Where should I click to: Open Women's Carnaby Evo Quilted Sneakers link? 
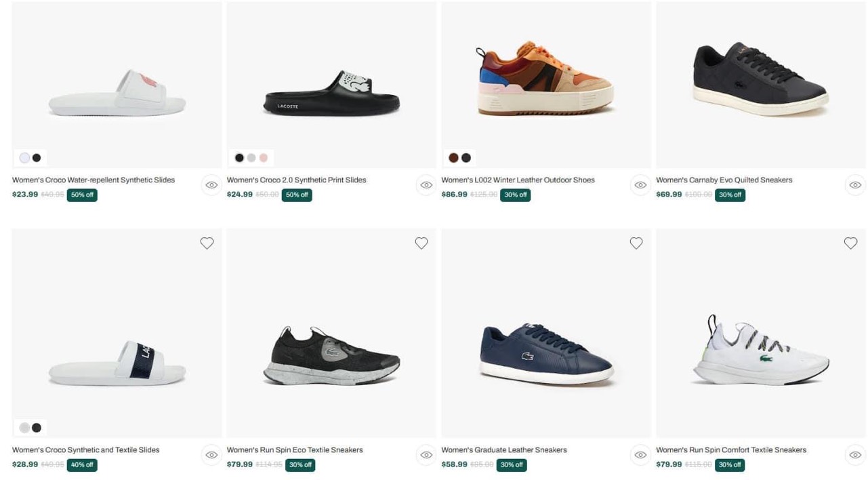[x=724, y=180]
